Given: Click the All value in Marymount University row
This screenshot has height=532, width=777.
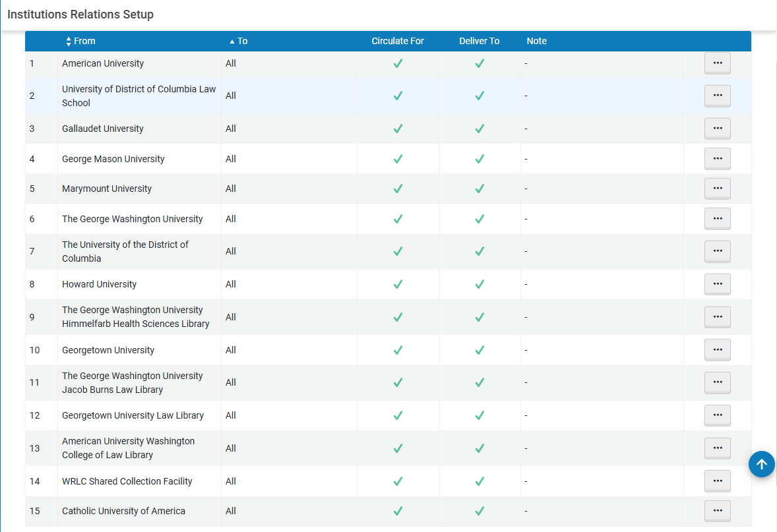Looking at the screenshot, I should (230, 189).
